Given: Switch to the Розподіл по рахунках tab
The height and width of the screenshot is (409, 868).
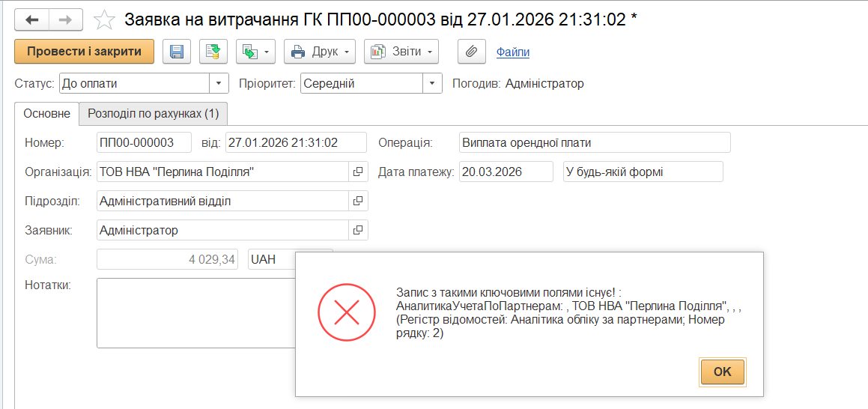Looking at the screenshot, I should click(x=153, y=114).
